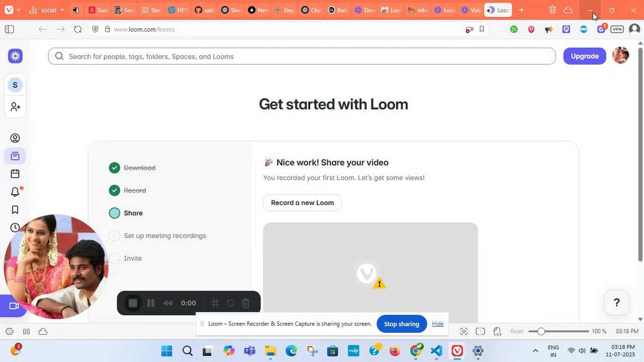Go back to previous page
The width and height of the screenshot is (644, 362).
click(x=43, y=29)
